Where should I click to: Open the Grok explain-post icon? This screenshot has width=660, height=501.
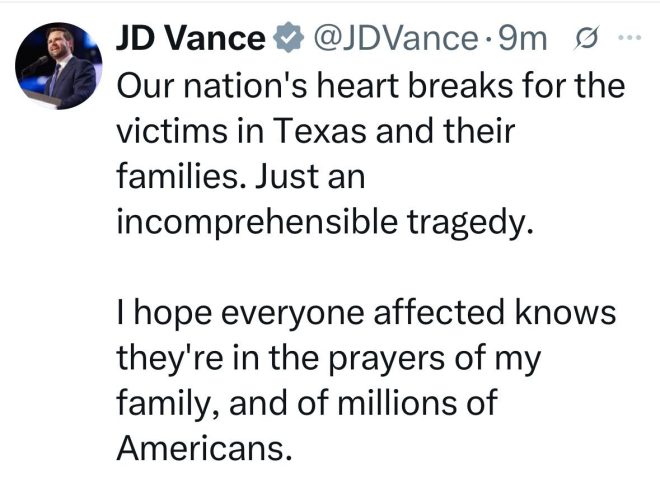586,38
